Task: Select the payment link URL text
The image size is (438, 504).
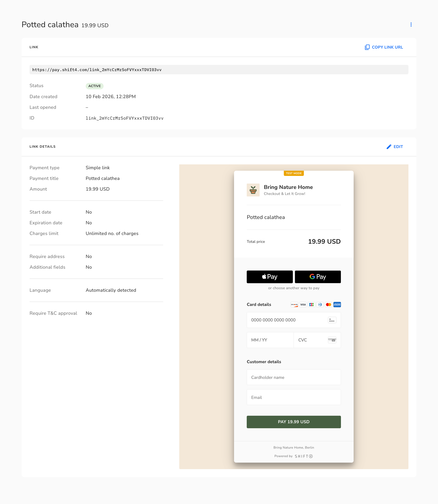Action: 97,70
